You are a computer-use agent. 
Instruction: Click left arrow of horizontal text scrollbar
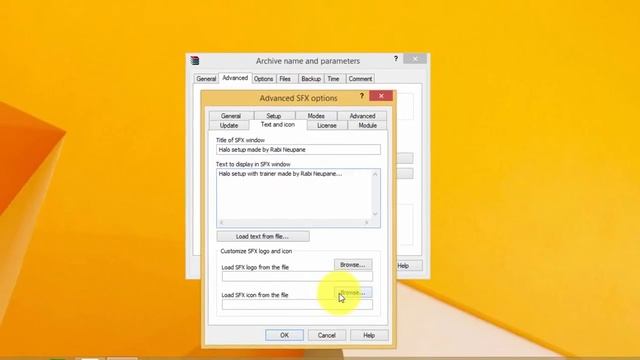point(221,222)
